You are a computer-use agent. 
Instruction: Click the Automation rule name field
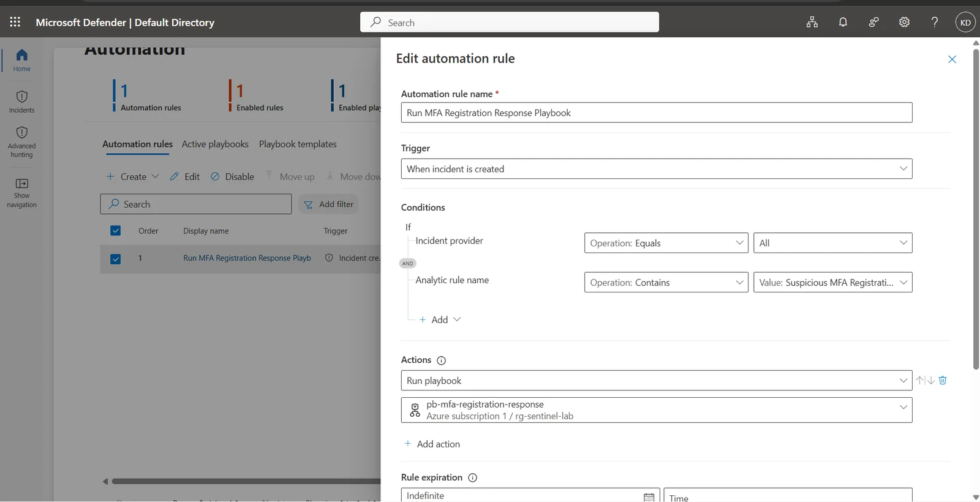click(657, 112)
